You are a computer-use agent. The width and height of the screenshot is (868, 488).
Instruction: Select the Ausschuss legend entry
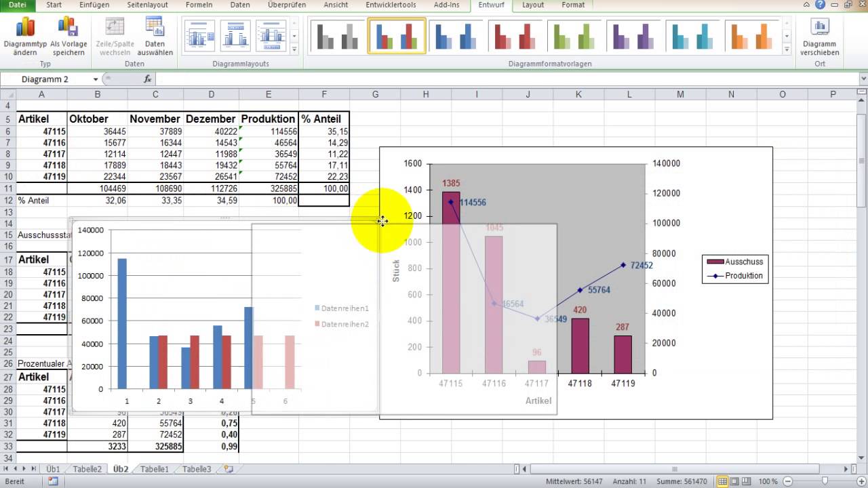[736, 262]
